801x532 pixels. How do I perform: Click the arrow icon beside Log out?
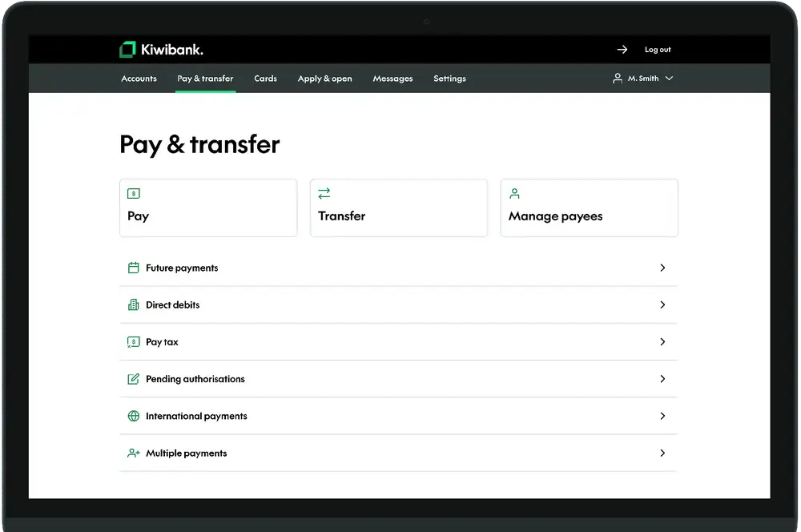(x=622, y=50)
